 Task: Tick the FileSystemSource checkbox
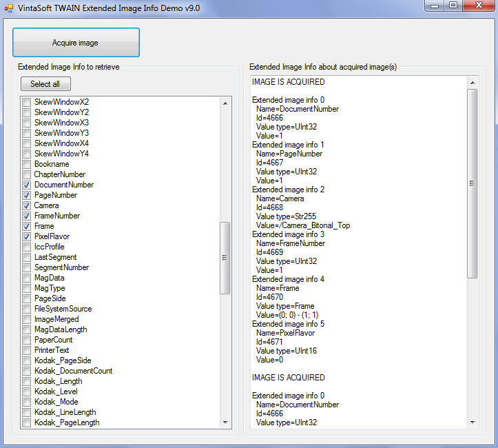tap(27, 309)
